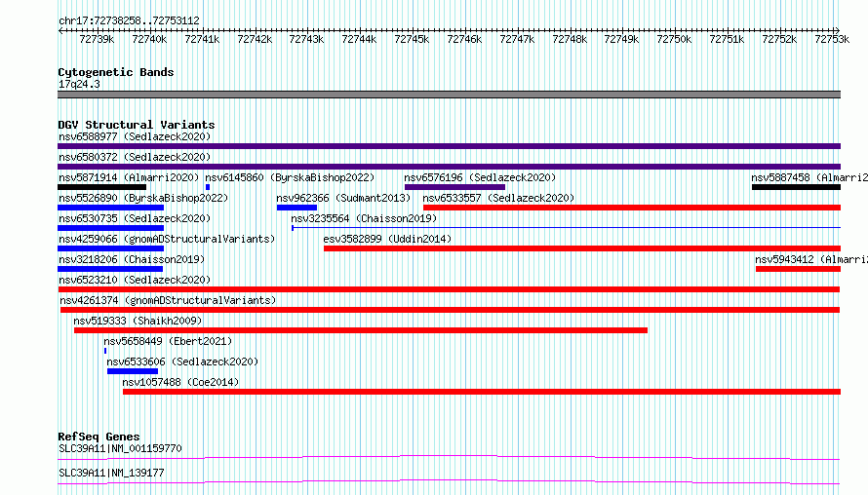Click the red bar under nsv6523210
Screen dimensions: 868x495
coord(449,289)
